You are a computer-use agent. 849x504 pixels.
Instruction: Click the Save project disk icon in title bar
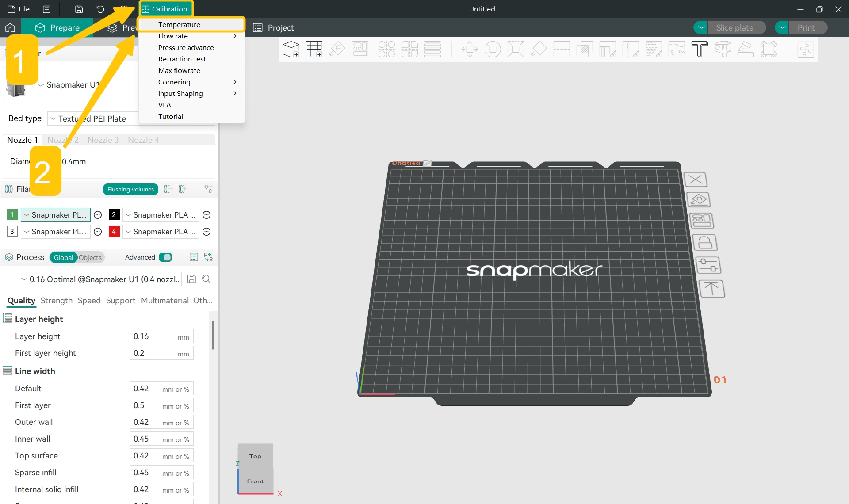79,9
